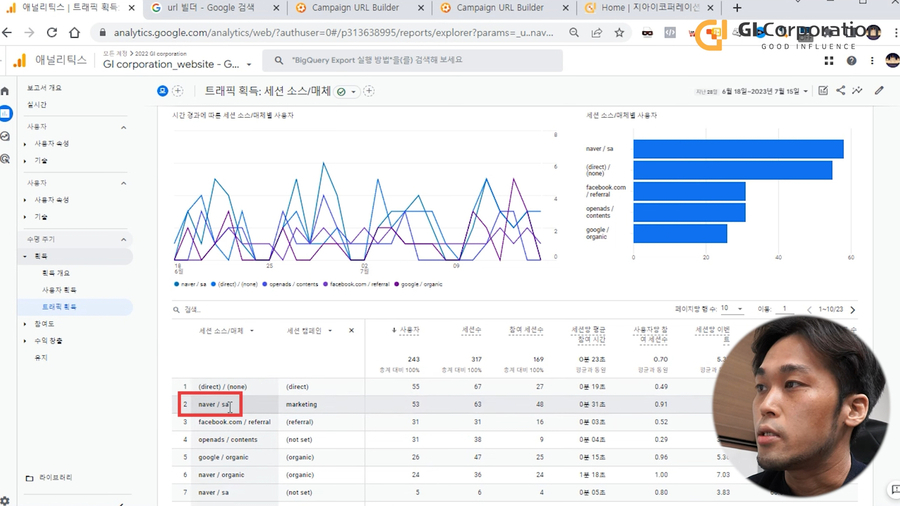The height and width of the screenshot is (506, 900).
Task: Open the Analytics more options menu
Action: click(872, 61)
